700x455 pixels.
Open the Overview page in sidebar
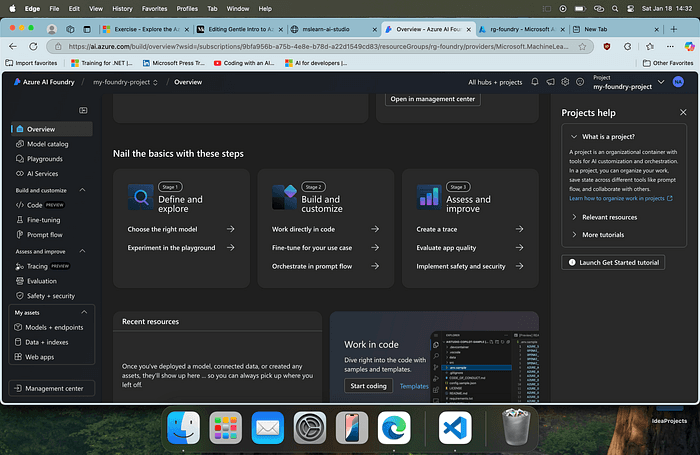coord(51,129)
